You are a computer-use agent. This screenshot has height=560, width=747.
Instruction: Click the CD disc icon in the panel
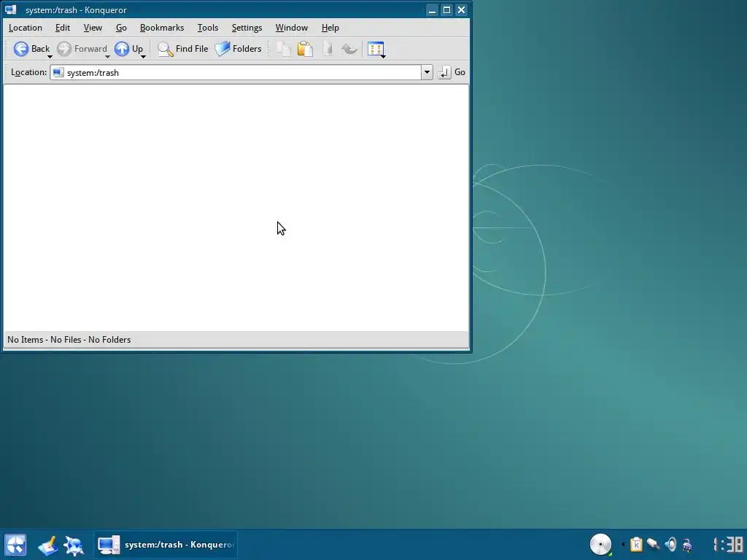[x=601, y=544]
